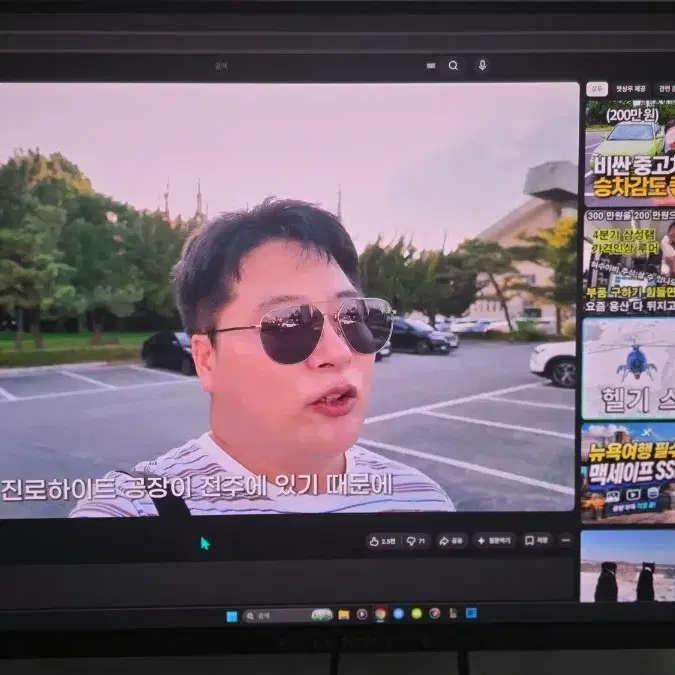Image resolution: width=675 pixels, height=675 pixels.
Task: Click the main video player to pause
Action: point(288,300)
